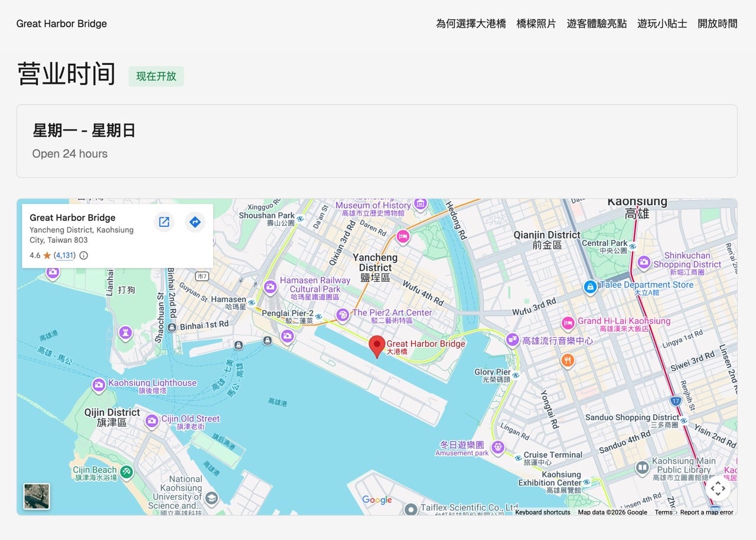Click the orange restaurant marker icon
Screen dimensions: 756x540
(x=568, y=360)
